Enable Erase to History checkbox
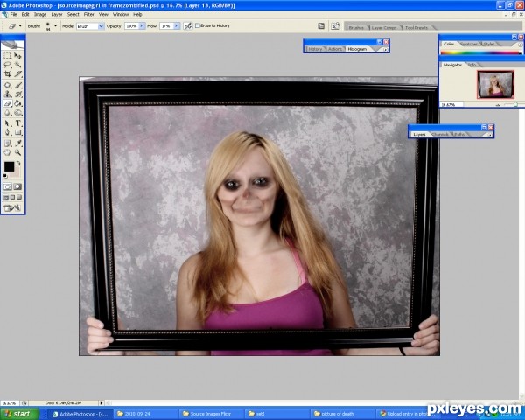The width and height of the screenshot is (525, 420). 198,25
